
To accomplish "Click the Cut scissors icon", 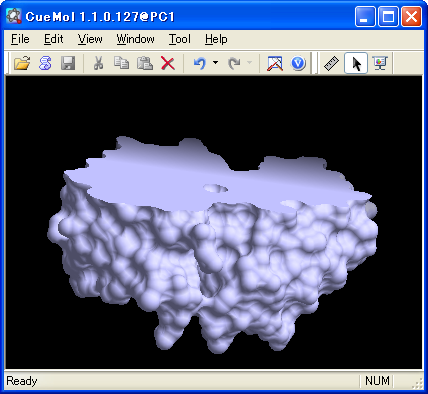I will pyautogui.click(x=98, y=63).
